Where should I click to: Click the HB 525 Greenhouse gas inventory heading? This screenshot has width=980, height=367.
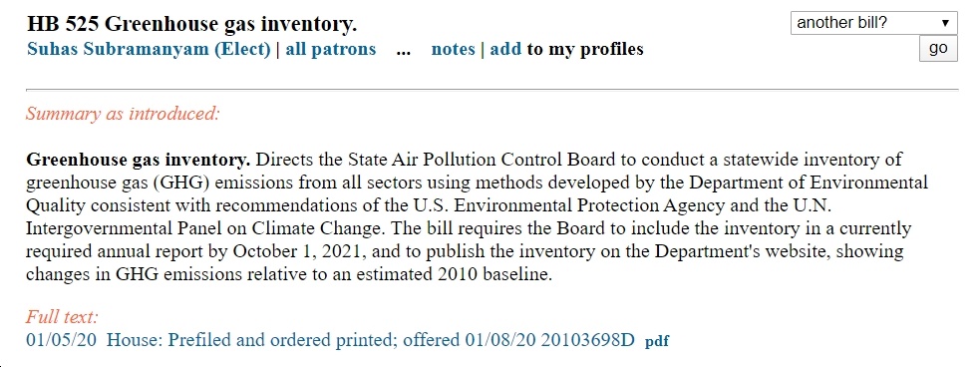point(191,24)
